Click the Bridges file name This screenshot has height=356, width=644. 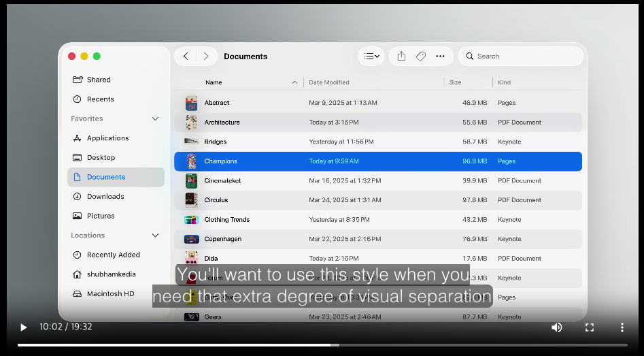(216, 142)
